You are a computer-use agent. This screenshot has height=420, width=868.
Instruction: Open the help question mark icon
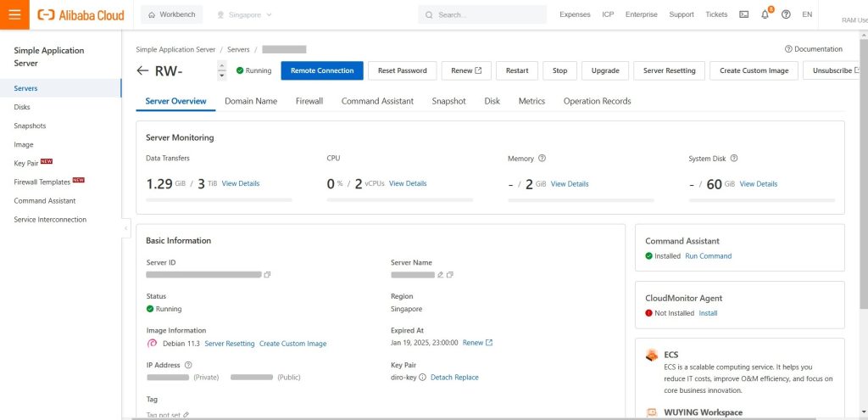[786, 15]
